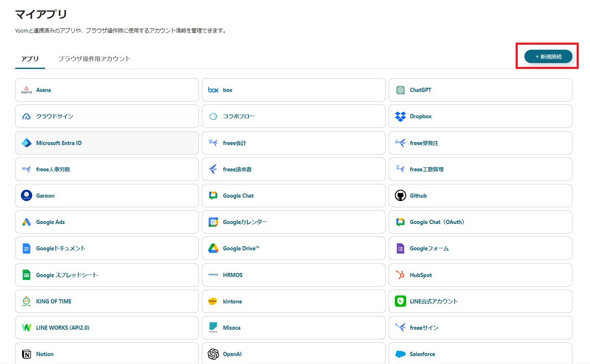Click the Dropbox logo icon
This screenshot has height=364, width=590.
400,117
